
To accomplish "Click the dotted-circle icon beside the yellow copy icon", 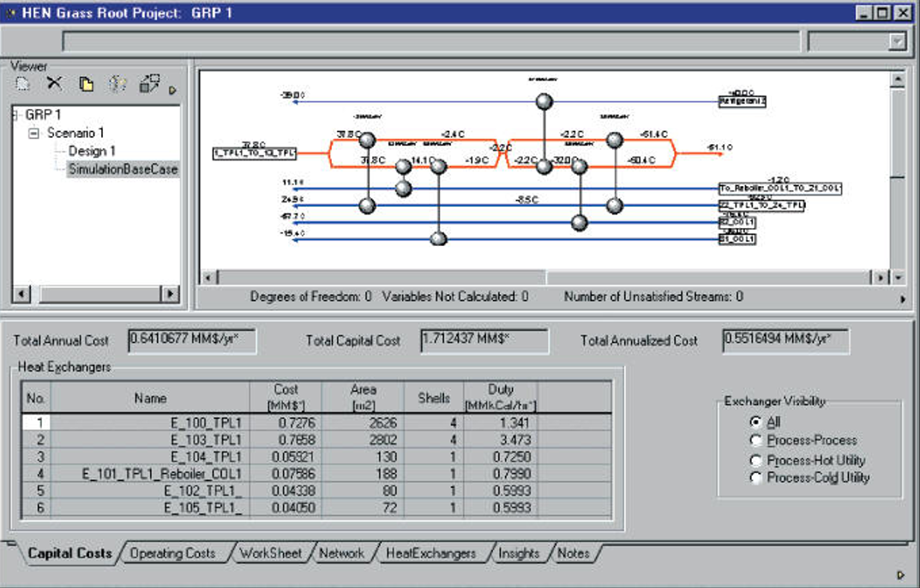I will tap(117, 84).
